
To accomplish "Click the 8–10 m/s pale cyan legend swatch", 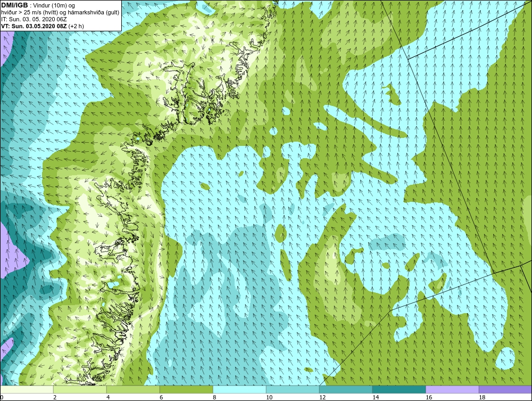I will click(x=239, y=389).
